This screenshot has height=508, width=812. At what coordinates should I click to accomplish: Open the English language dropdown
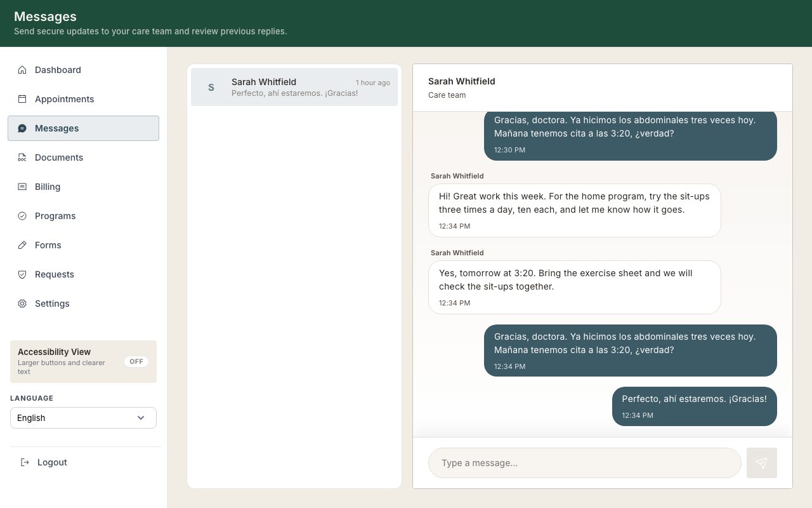click(x=83, y=418)
